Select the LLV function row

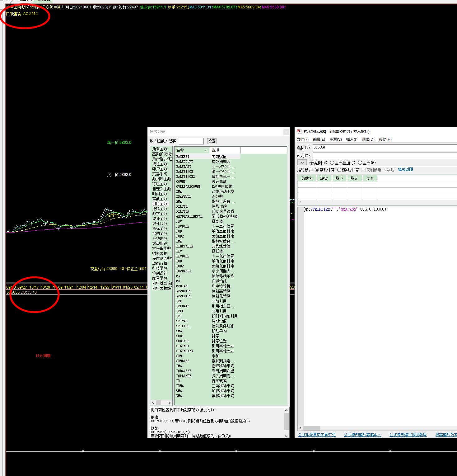point(208,252)
